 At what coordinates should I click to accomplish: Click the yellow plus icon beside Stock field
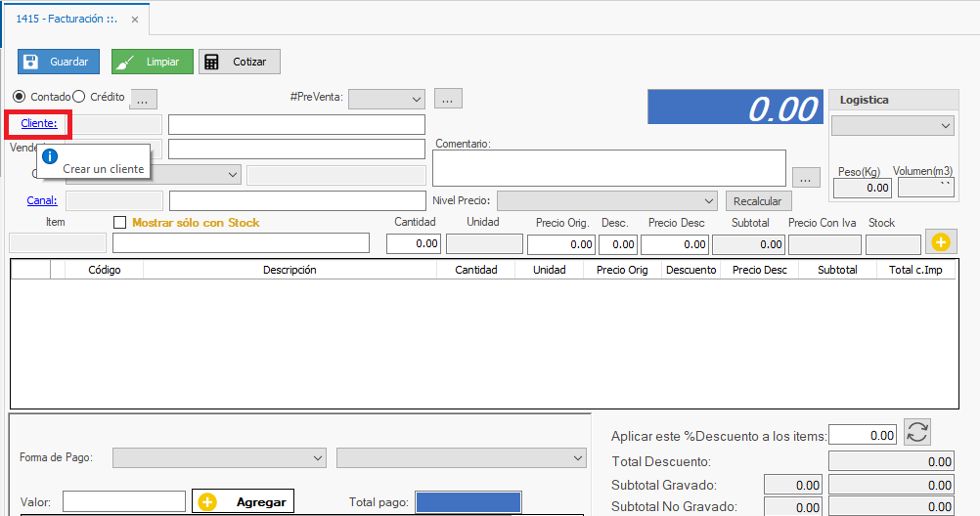(x=941, y=242)
